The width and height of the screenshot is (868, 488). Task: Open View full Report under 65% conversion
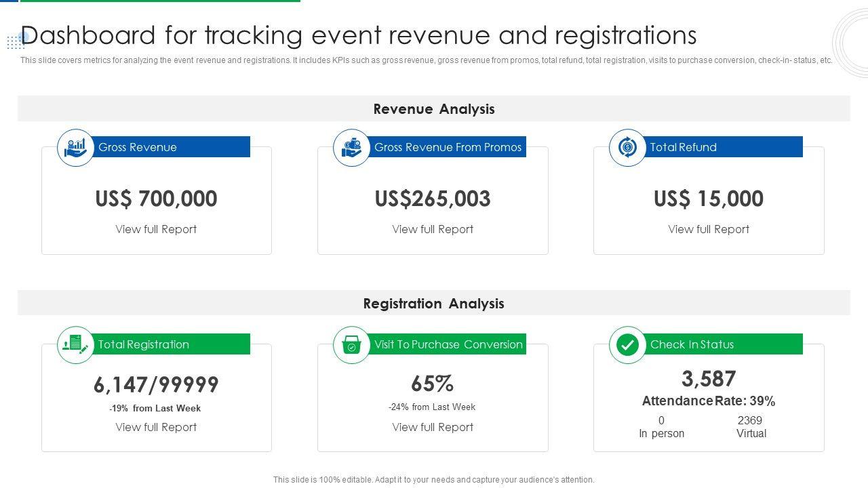click(x=433, y=427)
